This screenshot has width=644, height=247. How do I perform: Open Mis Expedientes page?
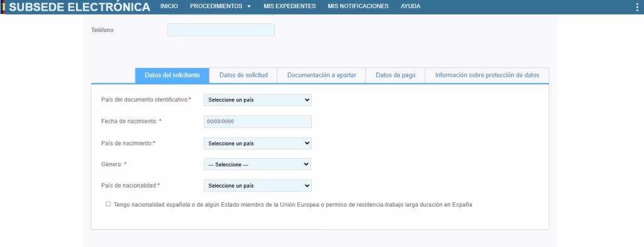coord(289,6)
